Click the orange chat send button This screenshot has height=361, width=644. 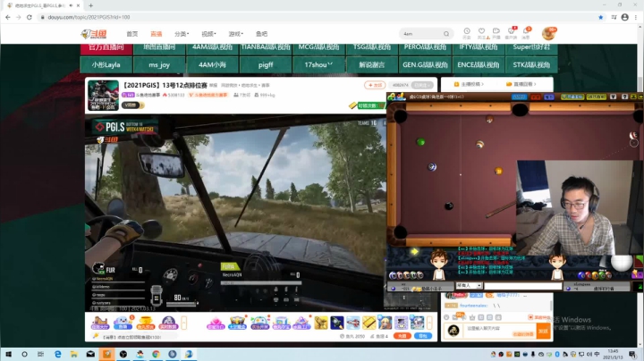click(544, 331)
